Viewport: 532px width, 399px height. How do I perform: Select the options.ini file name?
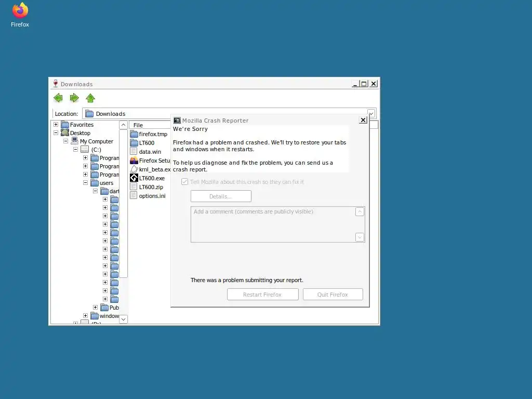coord(152,196)
